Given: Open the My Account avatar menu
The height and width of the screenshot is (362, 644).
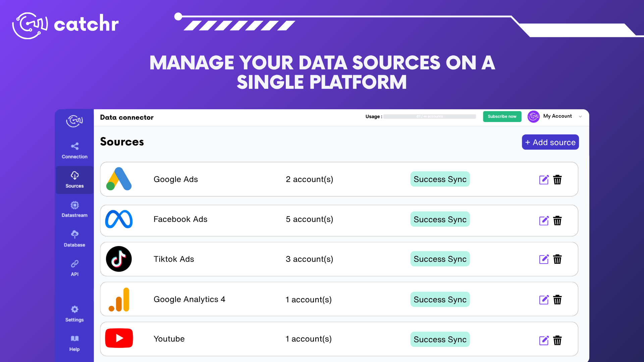Looking at the screenshot, I should coord(533,116).
